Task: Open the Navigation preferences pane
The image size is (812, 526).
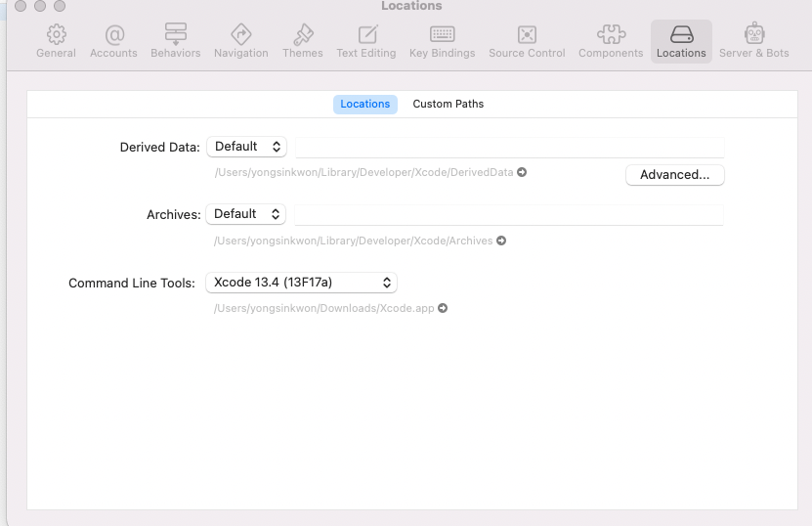Action: point(240,41)
